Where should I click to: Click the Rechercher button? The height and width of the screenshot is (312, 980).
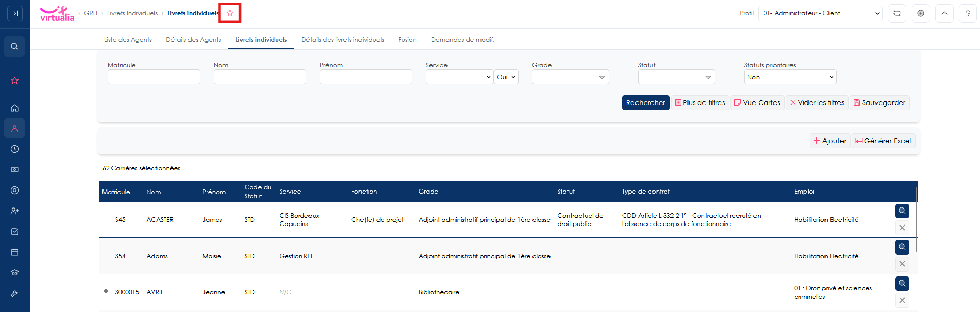[646, 102]
